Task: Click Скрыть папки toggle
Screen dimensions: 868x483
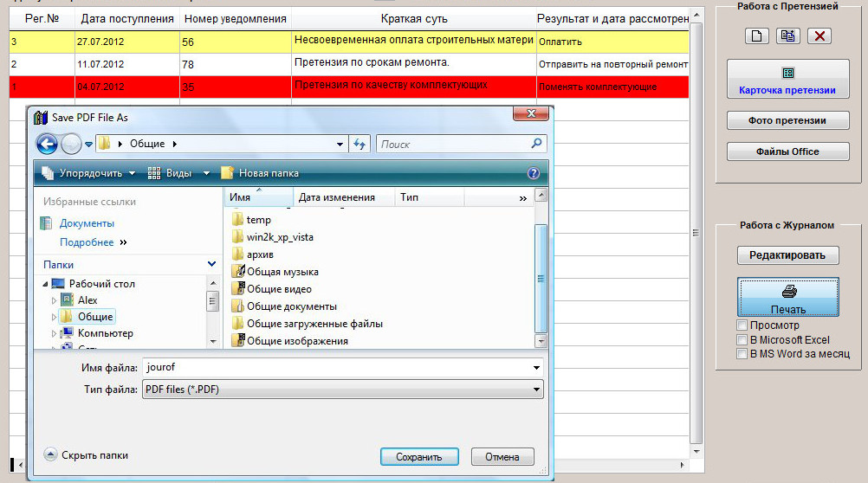Action: pos(87,455)
